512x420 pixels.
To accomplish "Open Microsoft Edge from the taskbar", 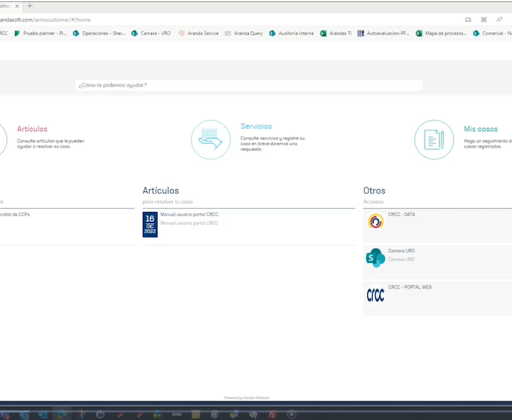I will coord(61,415).
